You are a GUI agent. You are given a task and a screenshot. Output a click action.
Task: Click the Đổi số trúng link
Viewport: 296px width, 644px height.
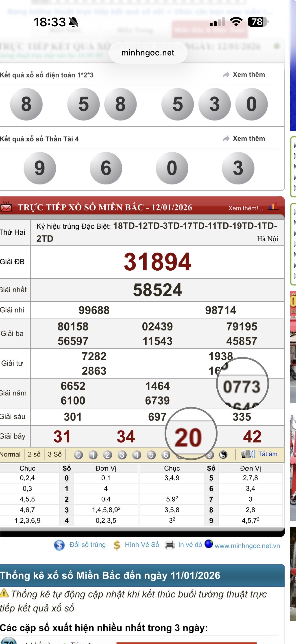(x=87, y=545)
